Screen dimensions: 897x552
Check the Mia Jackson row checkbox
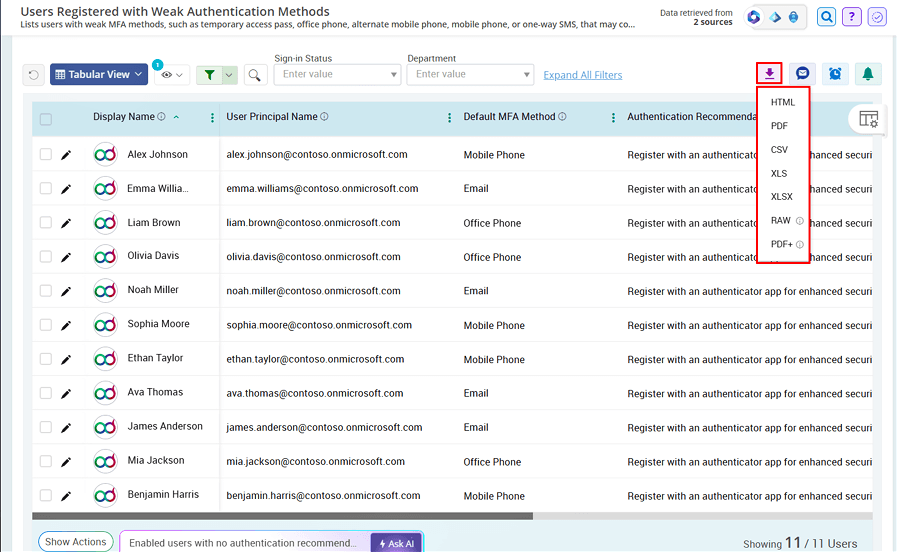point(46,461)
